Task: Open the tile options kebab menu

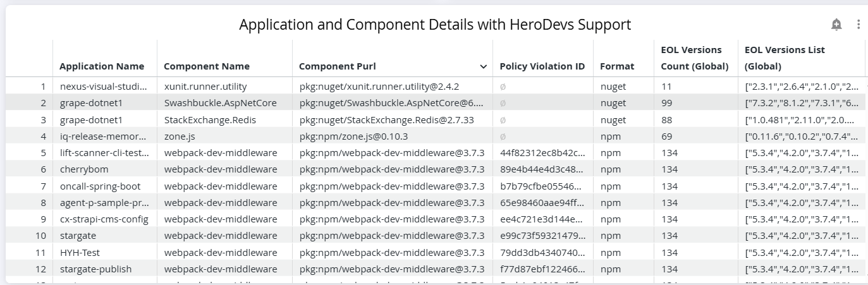Action: click(x=858, y=25)
